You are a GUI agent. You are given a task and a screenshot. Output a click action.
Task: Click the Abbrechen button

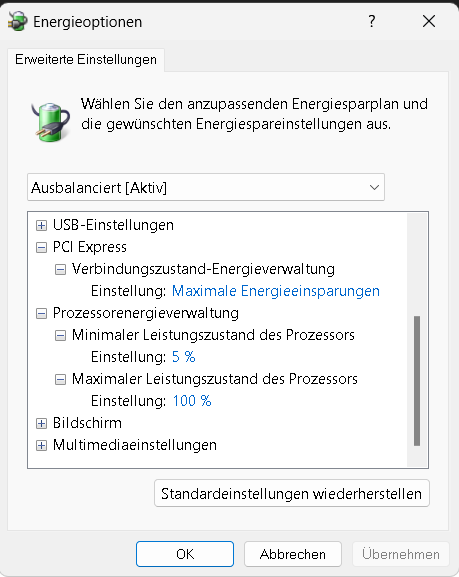tap(293, 554)
